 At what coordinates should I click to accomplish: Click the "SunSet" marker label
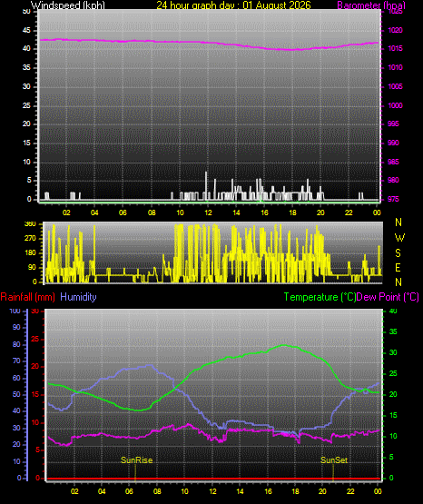[334, 460]
